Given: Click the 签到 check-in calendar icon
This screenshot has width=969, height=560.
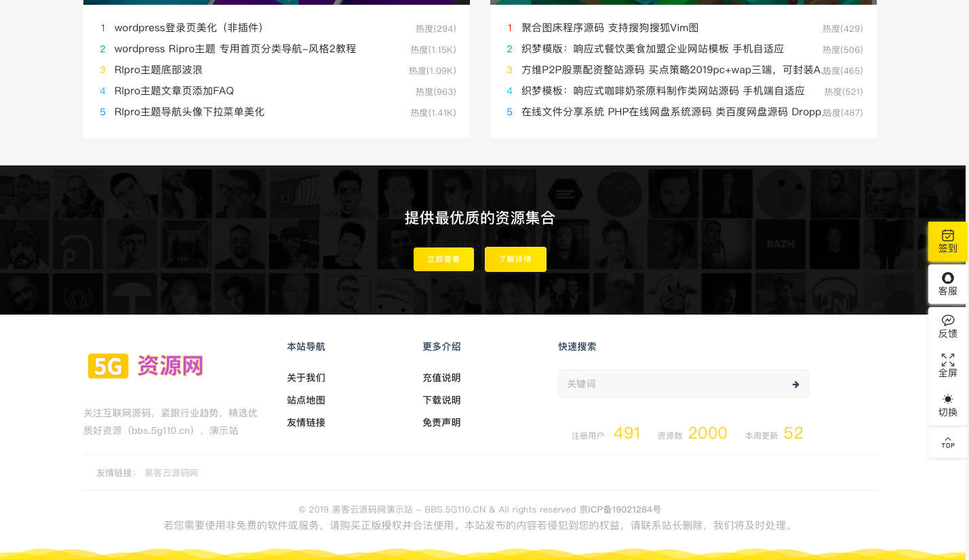Looking at the screenshot, I should [947, 235].
